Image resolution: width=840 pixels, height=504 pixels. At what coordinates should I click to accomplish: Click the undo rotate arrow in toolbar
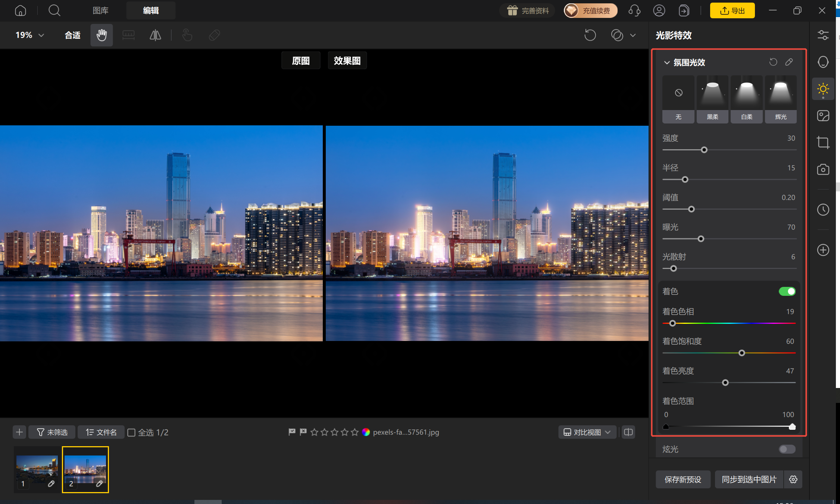click(590, 35)
